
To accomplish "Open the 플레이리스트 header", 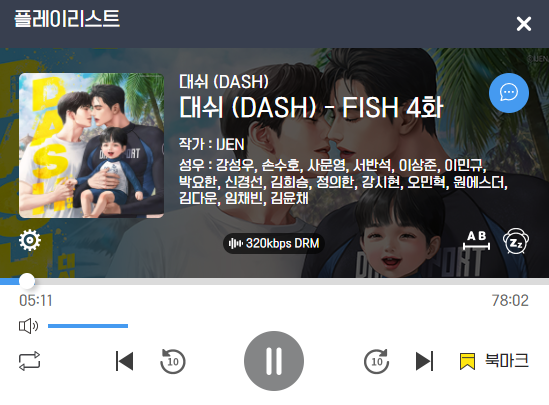I will (x=67, y=19).
